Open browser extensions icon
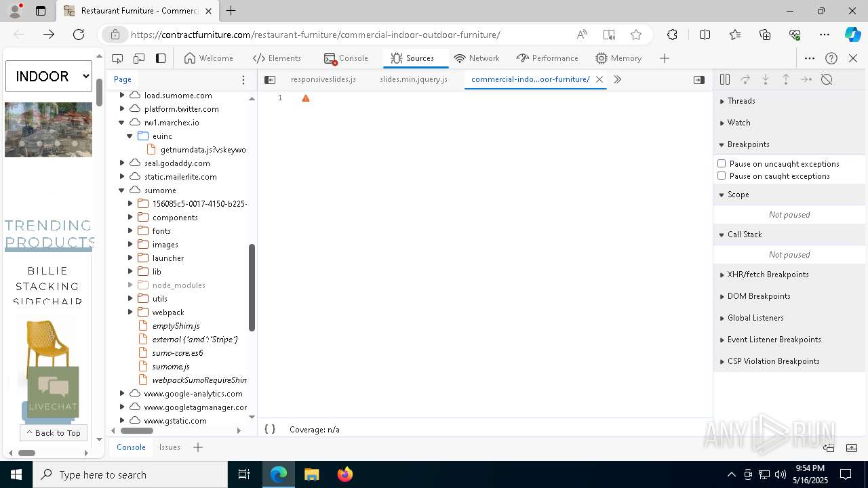868x488 pixels. tap(672, 35)
